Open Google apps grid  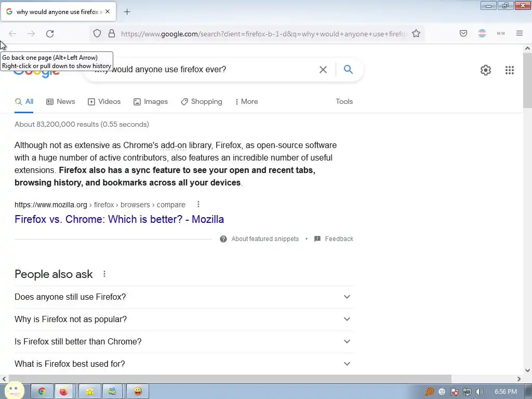(510, 70)
